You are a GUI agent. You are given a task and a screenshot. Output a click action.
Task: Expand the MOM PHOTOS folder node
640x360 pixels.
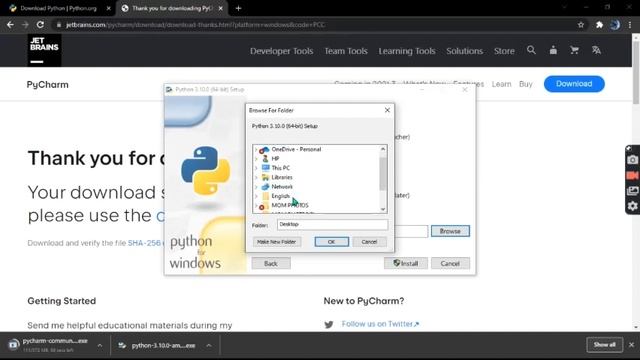[256, 206]
